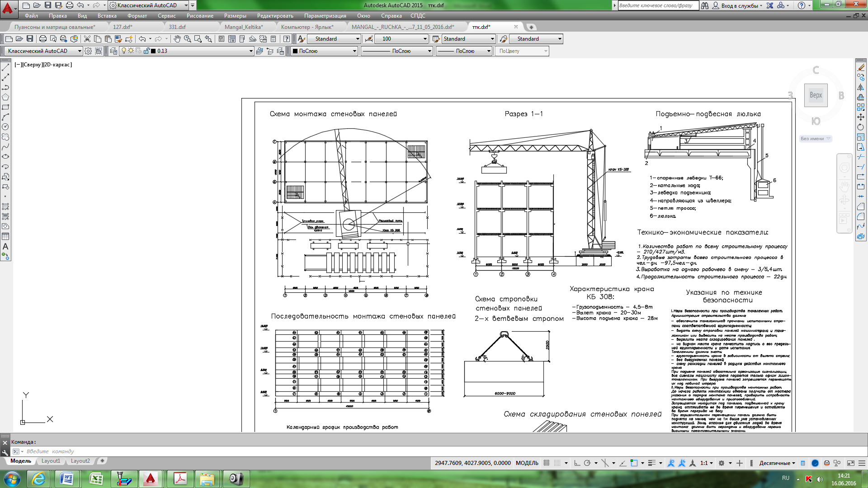Select the Rectangle tool
This screenshot has height=488, width=868.
click(5, 107)
